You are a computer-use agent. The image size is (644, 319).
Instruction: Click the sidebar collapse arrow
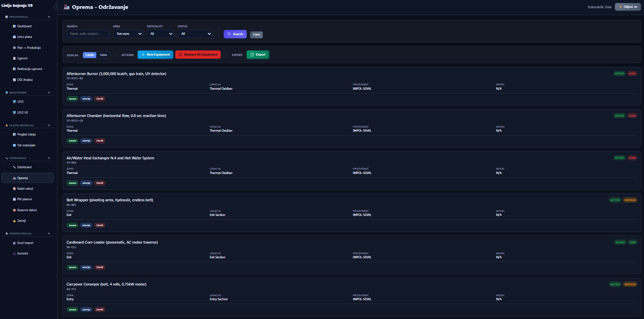click(56, 7)
